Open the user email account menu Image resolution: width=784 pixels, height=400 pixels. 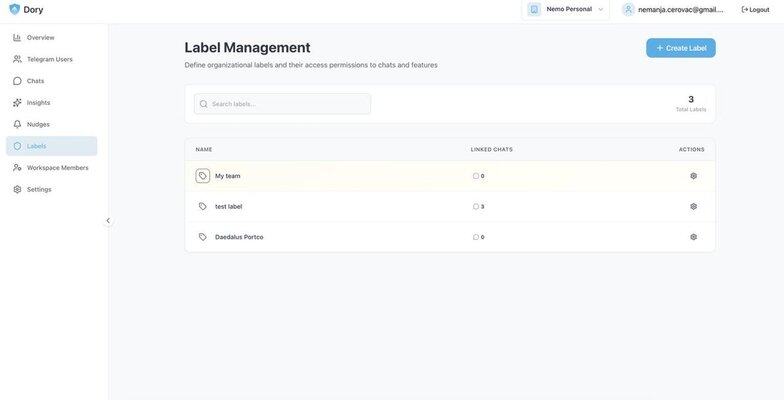click(x=680, y=9)
